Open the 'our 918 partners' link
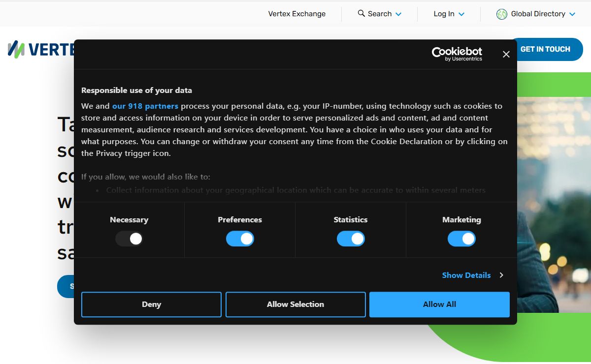 click(145, 106)
